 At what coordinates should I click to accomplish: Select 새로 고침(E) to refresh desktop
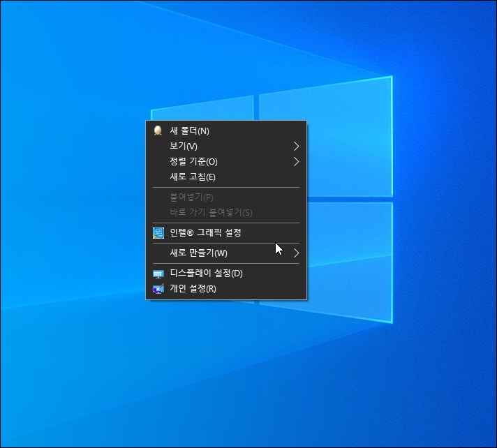pyautogui.click(x=226, y=177)
